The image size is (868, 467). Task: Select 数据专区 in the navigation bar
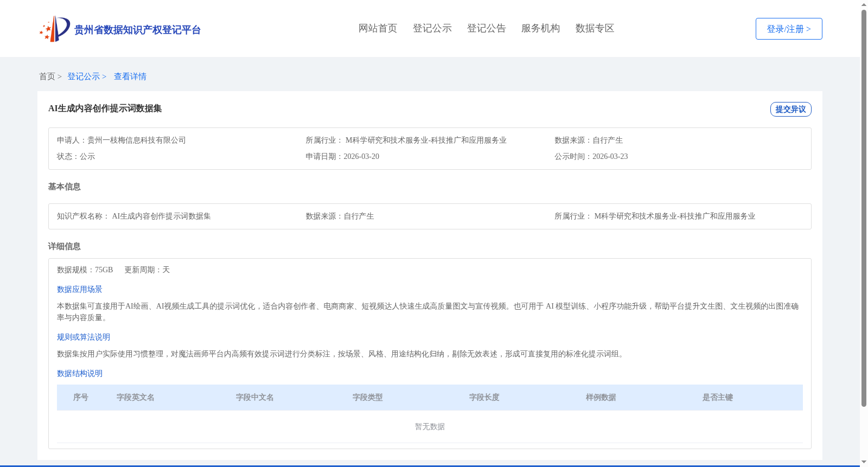point(595,28)
